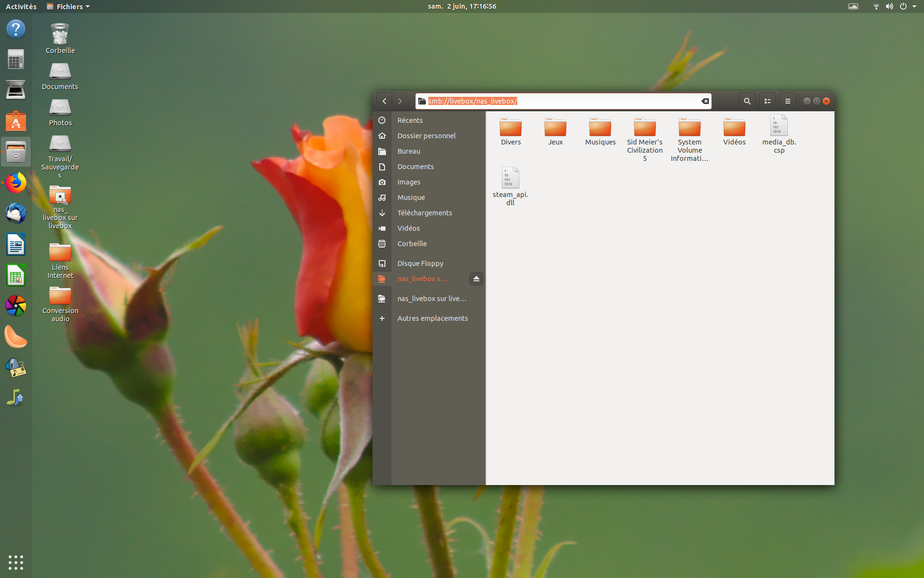Go forward in Files navigation
The image size is (924, 578).
coord(400,101)
